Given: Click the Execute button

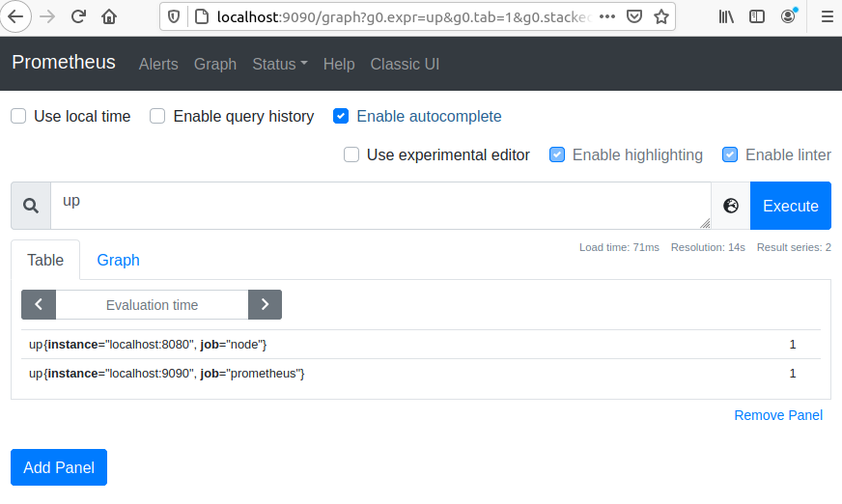Looking at the screenshot, I should (x=791, y=206).
